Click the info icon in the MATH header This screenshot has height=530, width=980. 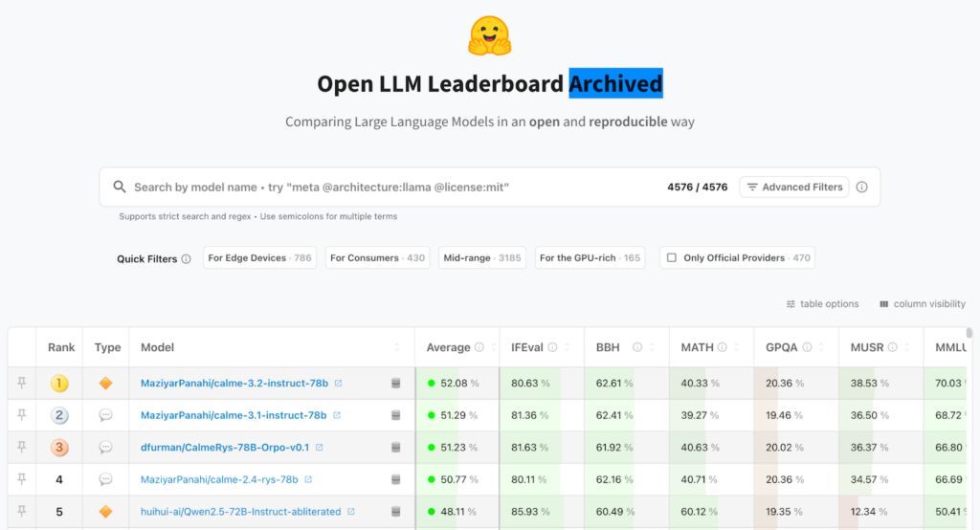(722, 347)
